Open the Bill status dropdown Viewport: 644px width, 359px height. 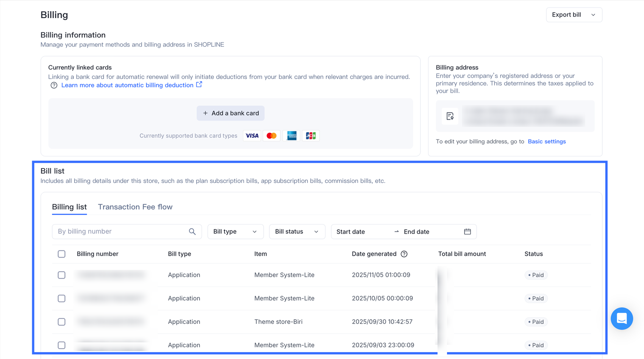(x=297, y=232)
